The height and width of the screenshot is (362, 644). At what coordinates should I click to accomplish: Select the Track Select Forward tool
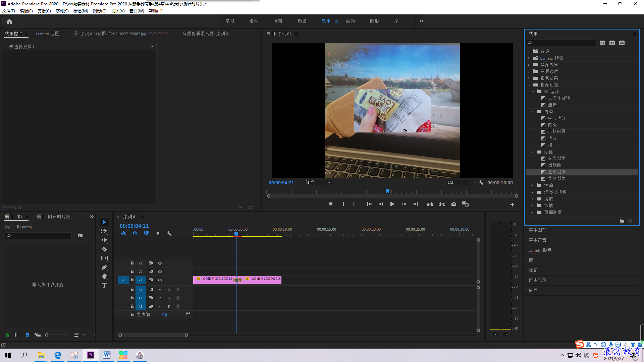[104, 231]
